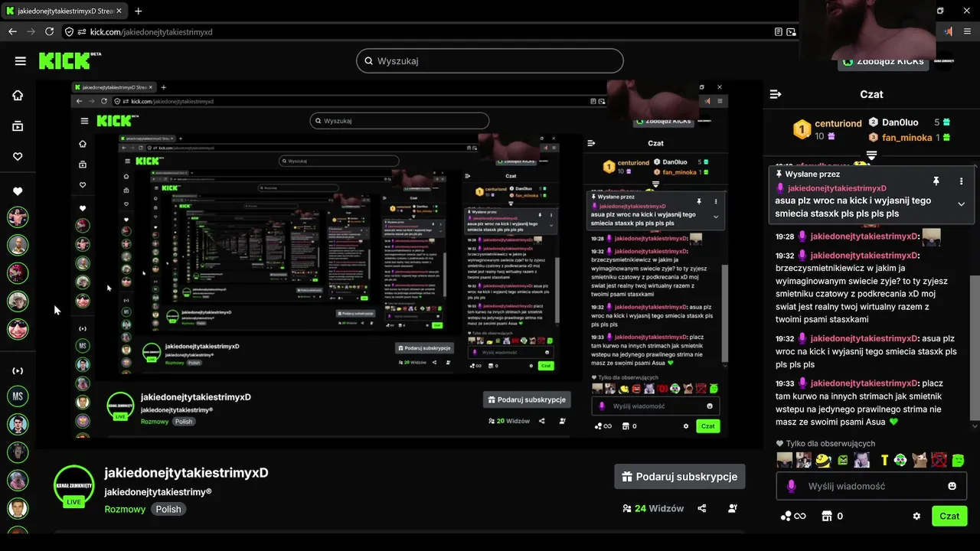Insert the red crossed-out emote
The width and height of the screenshot is (980, 551).
(939, 460)
